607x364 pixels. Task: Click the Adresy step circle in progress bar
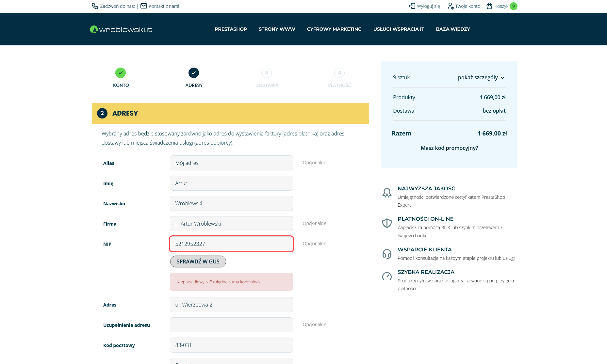(194, 73)
